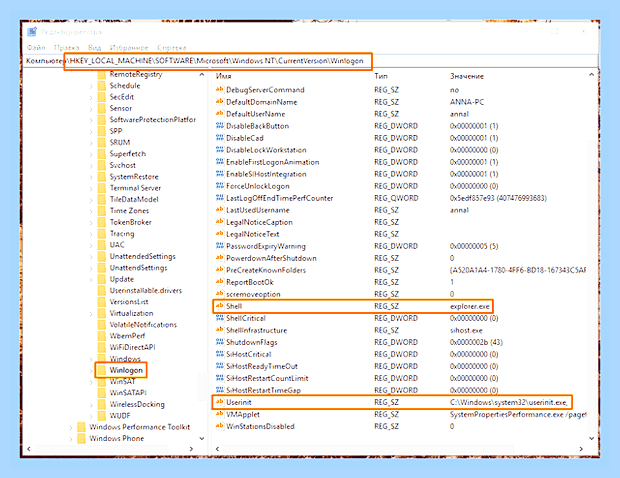Expand the Winlogon key node
620x478 pixels.
click(x=91, y=370)
